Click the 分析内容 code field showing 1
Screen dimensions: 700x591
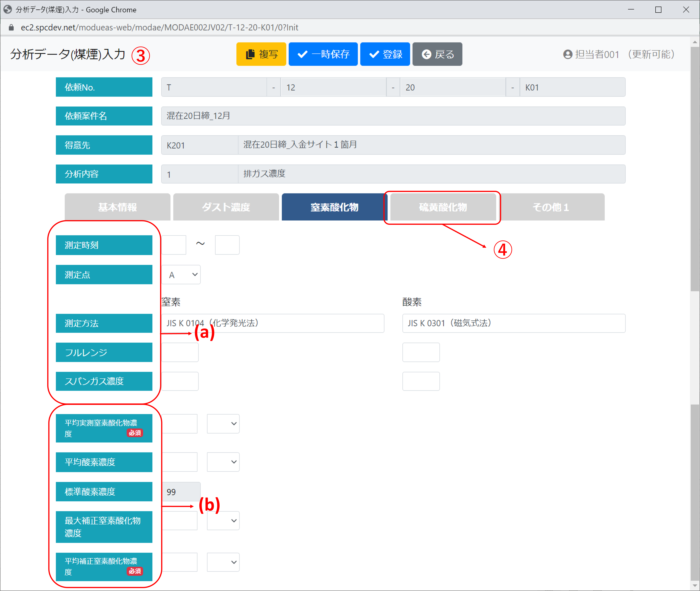(x=200, y=174)
